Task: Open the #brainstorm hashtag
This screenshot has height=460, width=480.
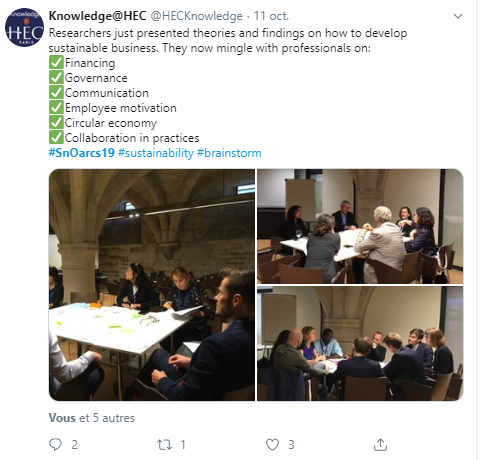Action: click(x=229, y=153)
